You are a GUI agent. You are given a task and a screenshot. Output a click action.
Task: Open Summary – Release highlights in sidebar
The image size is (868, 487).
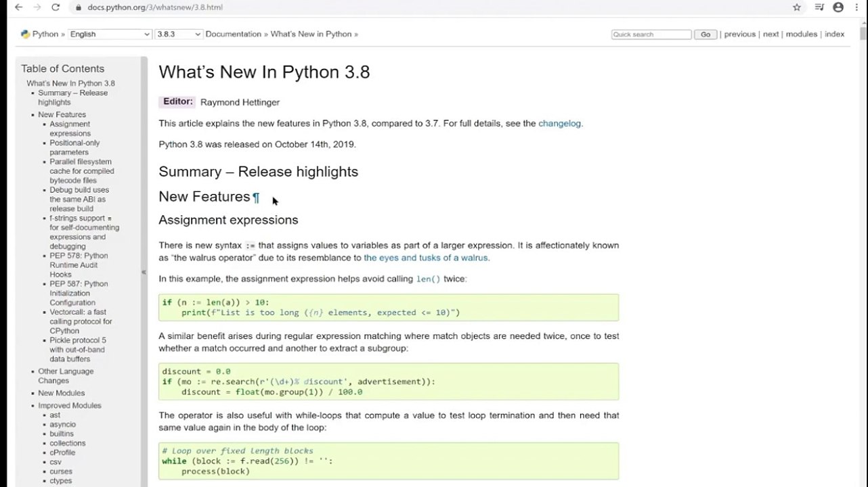72,97
